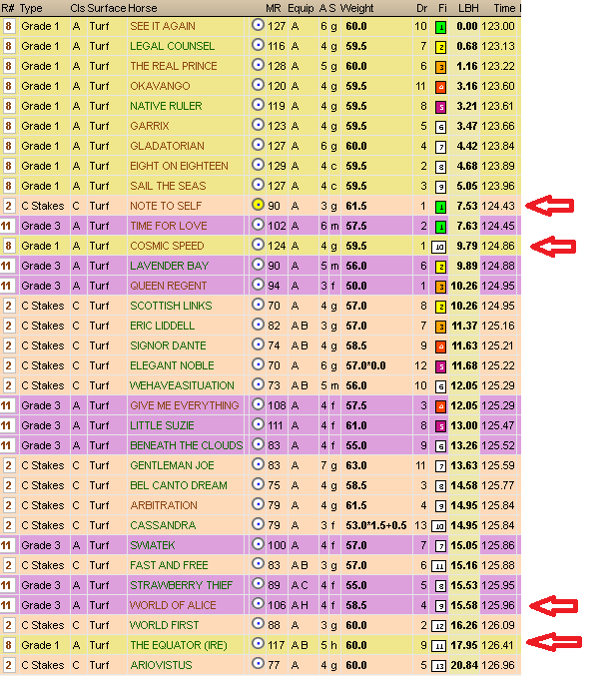Open the LAVENDER BAY horse name link
616x678 pixels.
(x=169, y=266)
